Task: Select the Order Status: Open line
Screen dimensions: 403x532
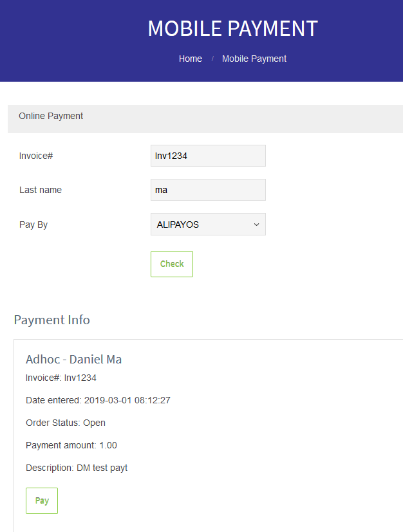Action: 66,423
